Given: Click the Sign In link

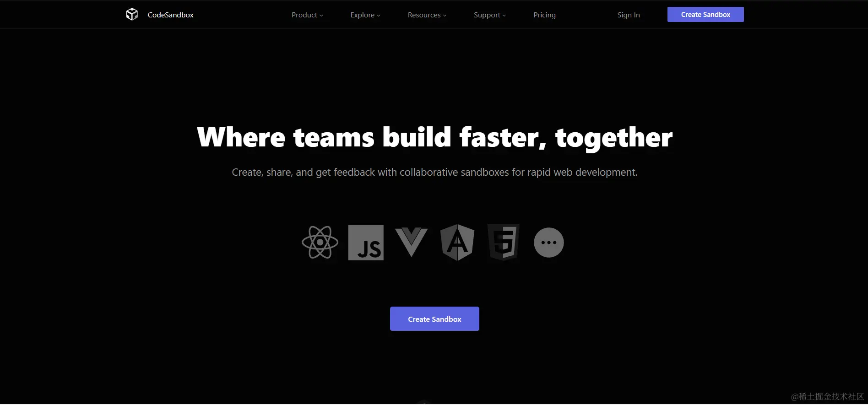Looking at the screenshot, I should [x=628, y=15].
